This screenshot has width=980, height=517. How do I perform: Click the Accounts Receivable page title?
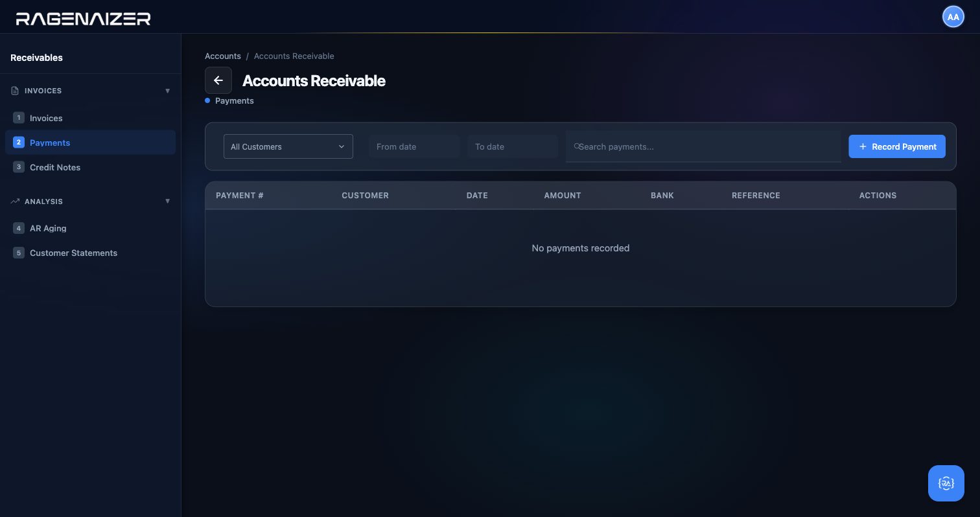(x=314, y=81)
